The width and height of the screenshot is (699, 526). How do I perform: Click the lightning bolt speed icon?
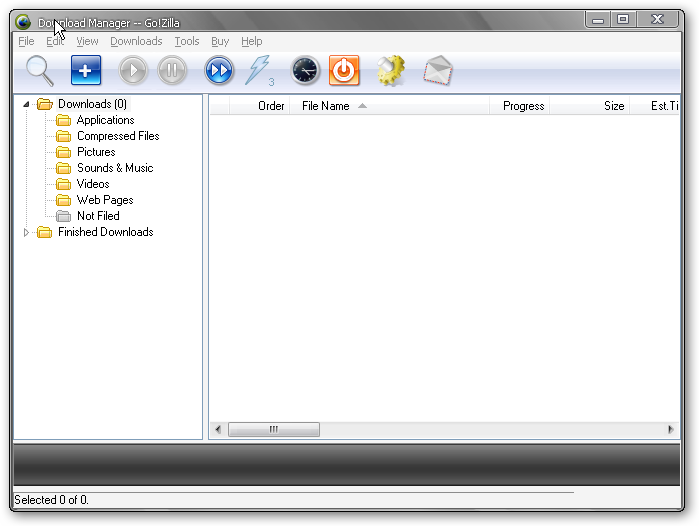[x=258, y=71]
